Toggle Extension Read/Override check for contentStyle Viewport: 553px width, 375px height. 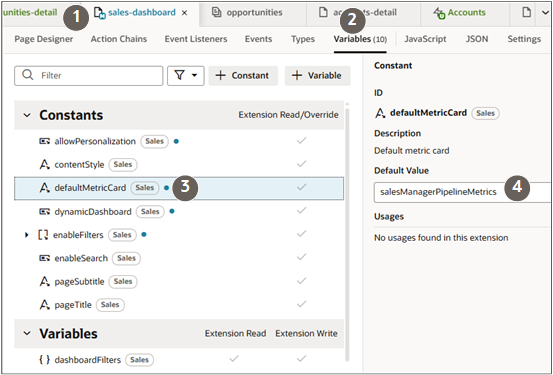[x=301, y=164]
